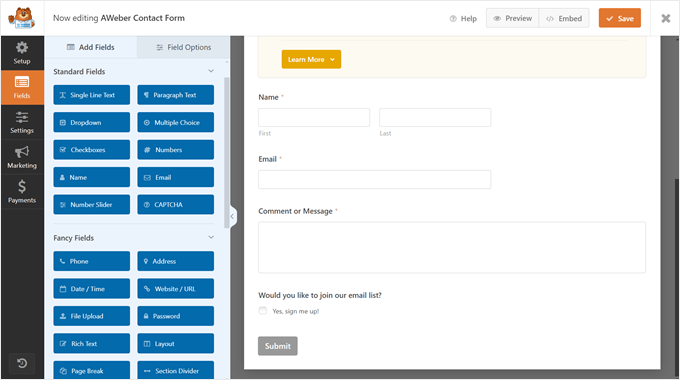Collapse the Fancy Fields section
Image resolution: width=680 pixels, height=380 pixels.
click(211, 237)
